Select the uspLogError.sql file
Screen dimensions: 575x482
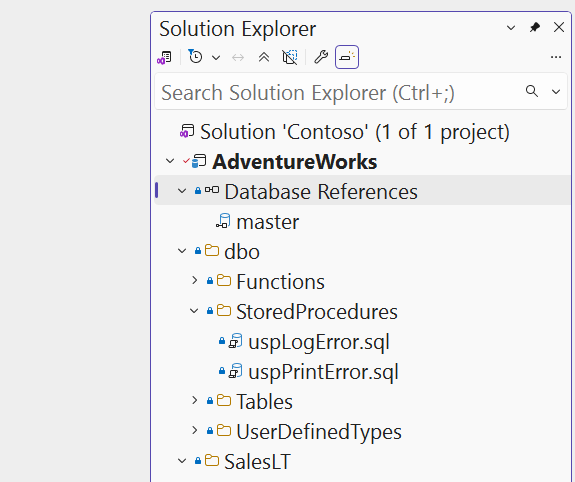click(319, 342)
